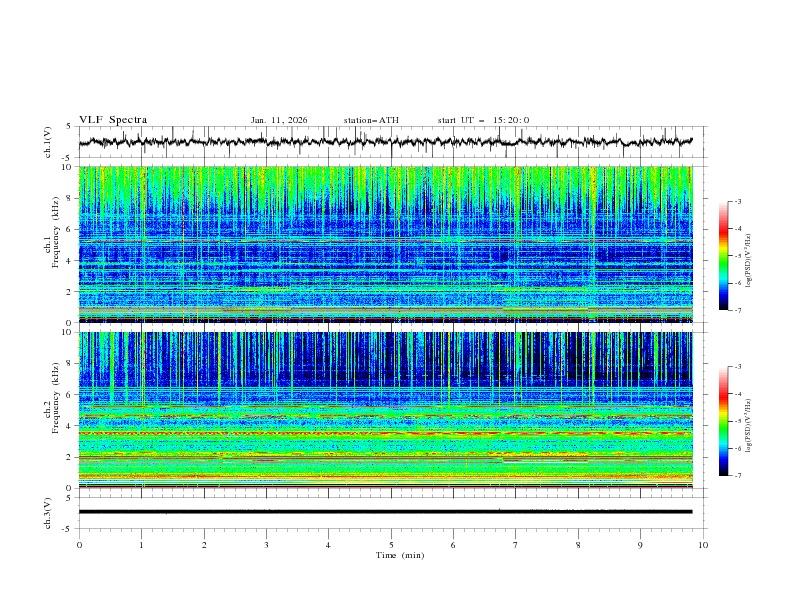
Task: Click time axis tick label "0"
Action: [79, 545]
